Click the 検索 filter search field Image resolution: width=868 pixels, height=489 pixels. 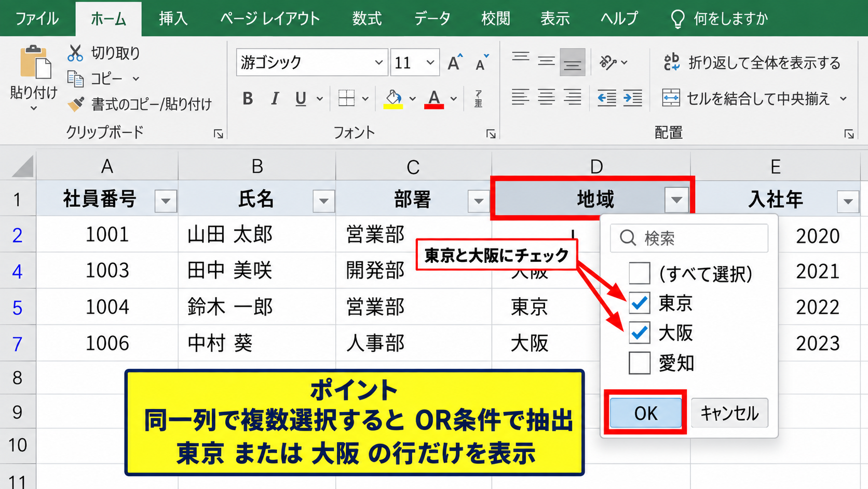pyautogui.click(x=689, y=238)
